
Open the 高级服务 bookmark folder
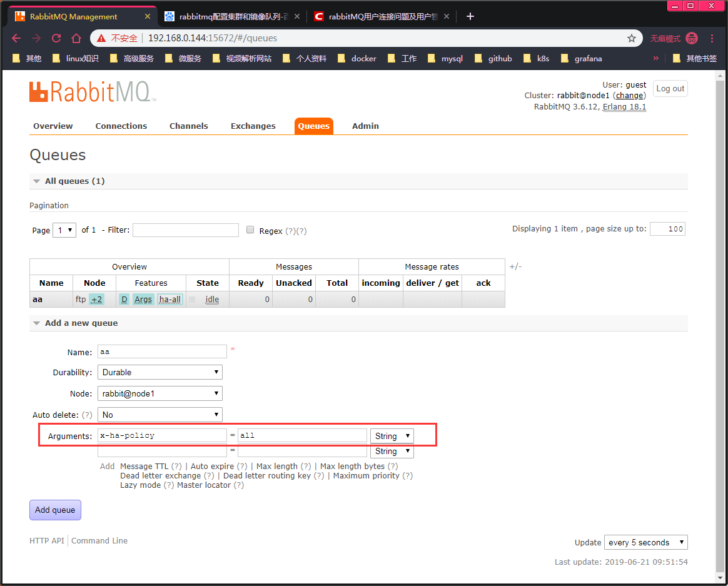132,59
